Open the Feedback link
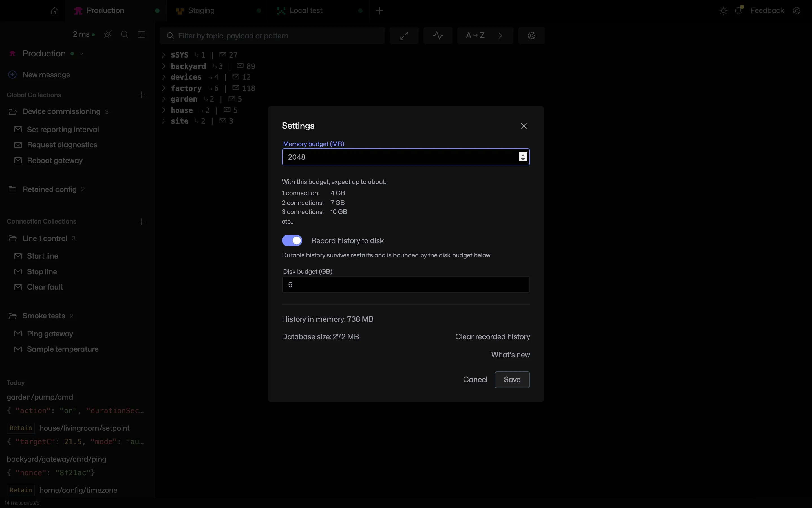812x508 pixels. (767, 11)
